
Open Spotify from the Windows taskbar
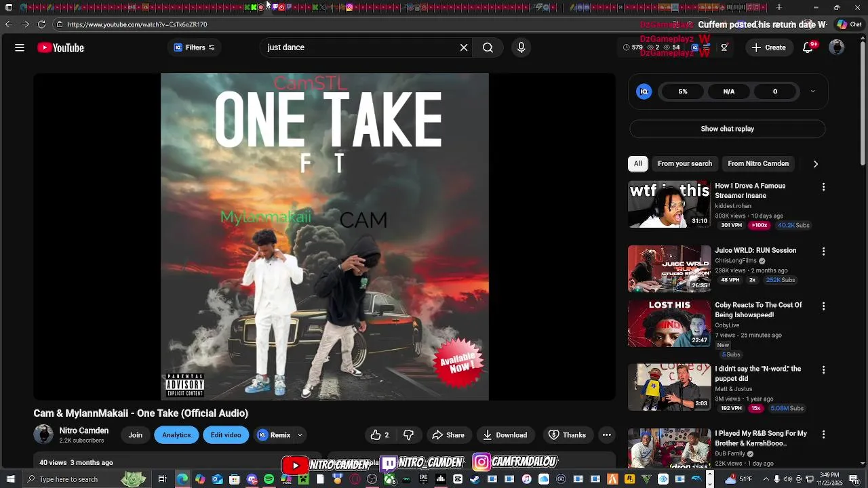coord(269,479)
